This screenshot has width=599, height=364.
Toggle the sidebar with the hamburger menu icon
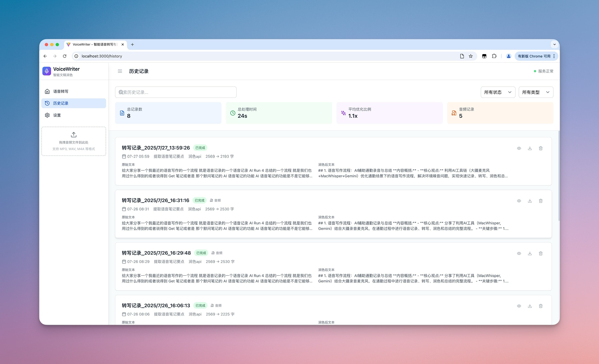coord(120,71)
